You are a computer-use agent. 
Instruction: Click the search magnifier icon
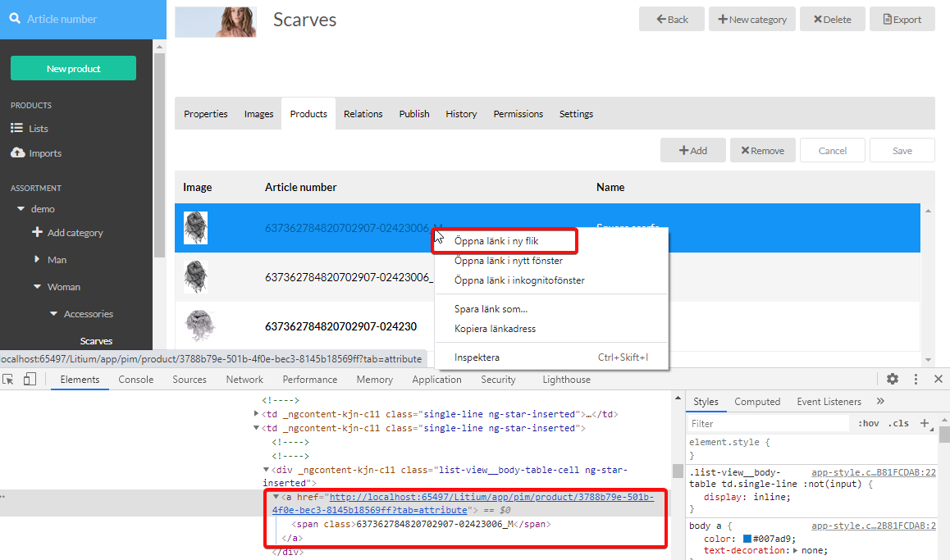[x=15, y=18]
